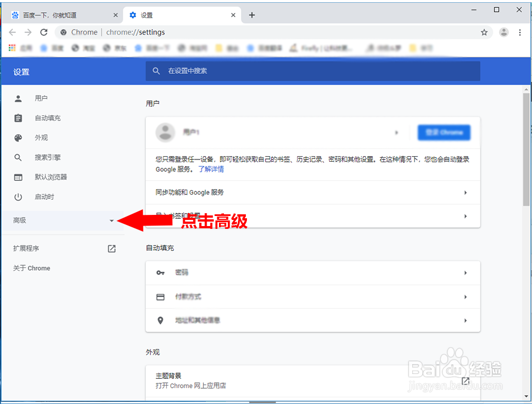Minimize the Chrome window
Screen dimensions: 532x404
pos(474,10)
